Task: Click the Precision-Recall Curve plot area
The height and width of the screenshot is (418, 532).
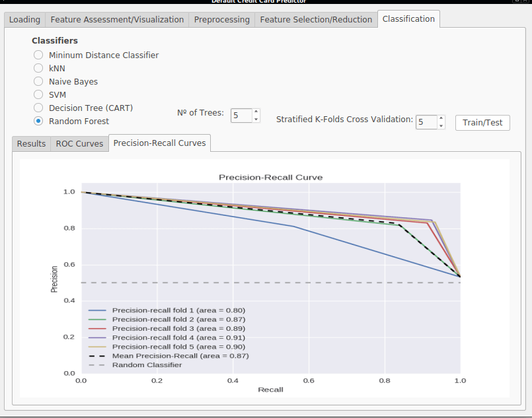Action: point(271,278)
